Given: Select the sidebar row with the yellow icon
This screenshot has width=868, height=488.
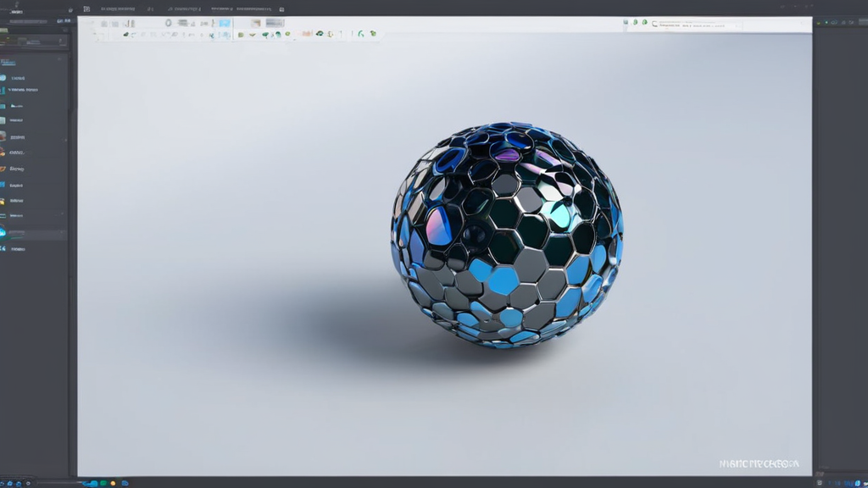Looking at the screenshot, I should click(x=33, y=201).
